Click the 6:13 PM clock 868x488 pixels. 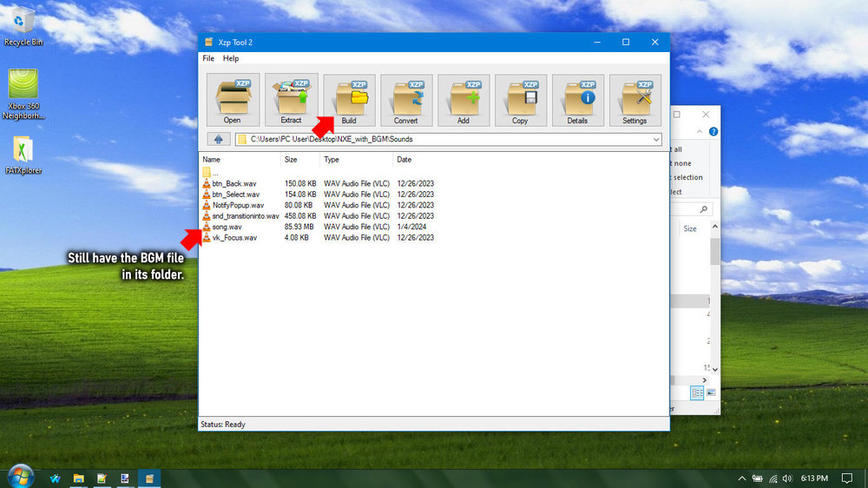click(x=814, y=478)
